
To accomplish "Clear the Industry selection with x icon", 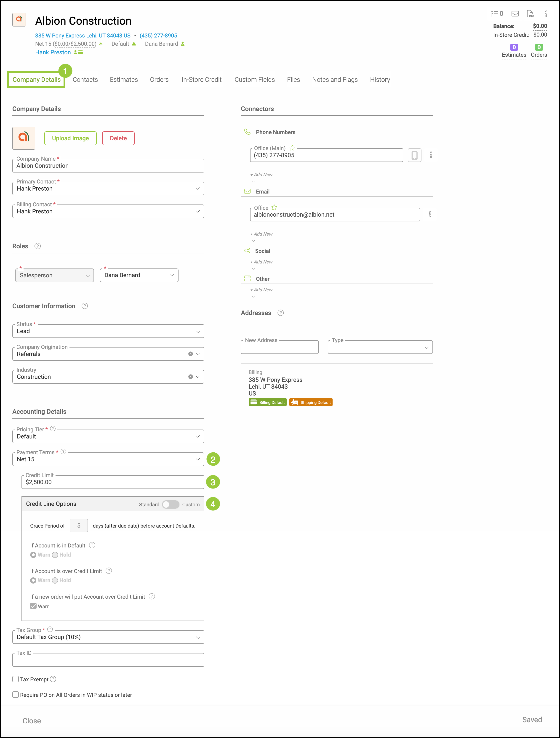I will click(190, 377).
